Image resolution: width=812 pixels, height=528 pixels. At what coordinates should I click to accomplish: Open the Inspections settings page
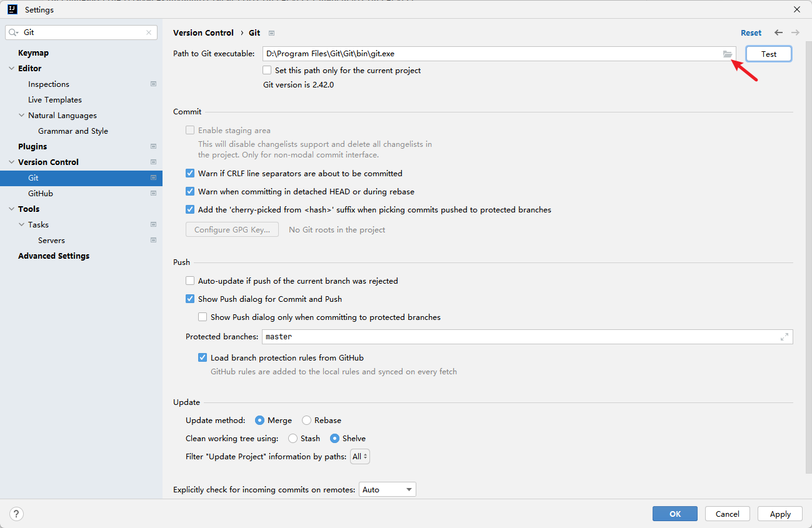(x=49, y=84)
